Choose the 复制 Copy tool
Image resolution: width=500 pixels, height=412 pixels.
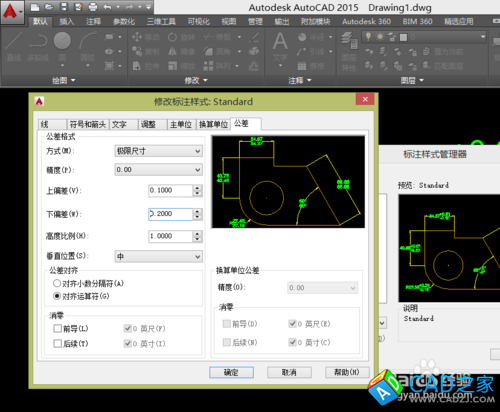click(146, 52)
